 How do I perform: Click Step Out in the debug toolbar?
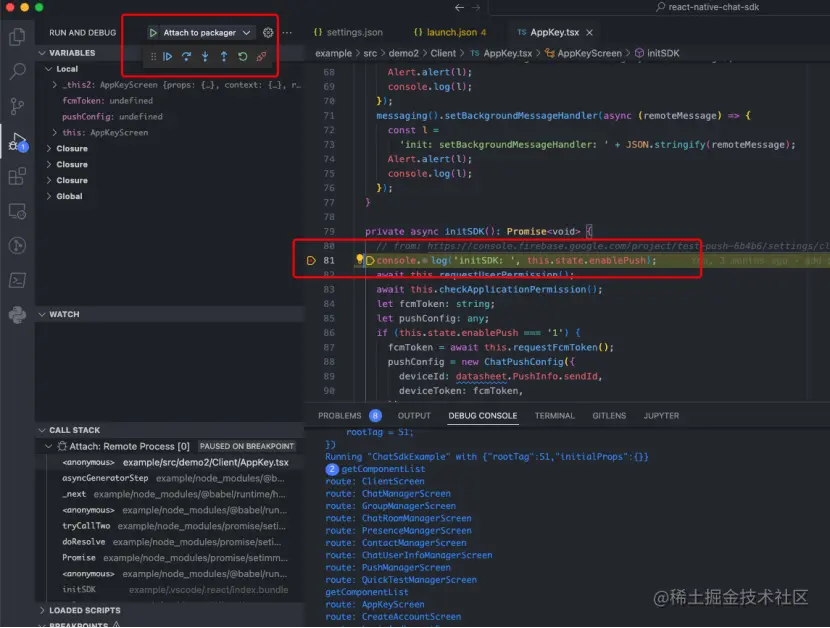[224, 57]
